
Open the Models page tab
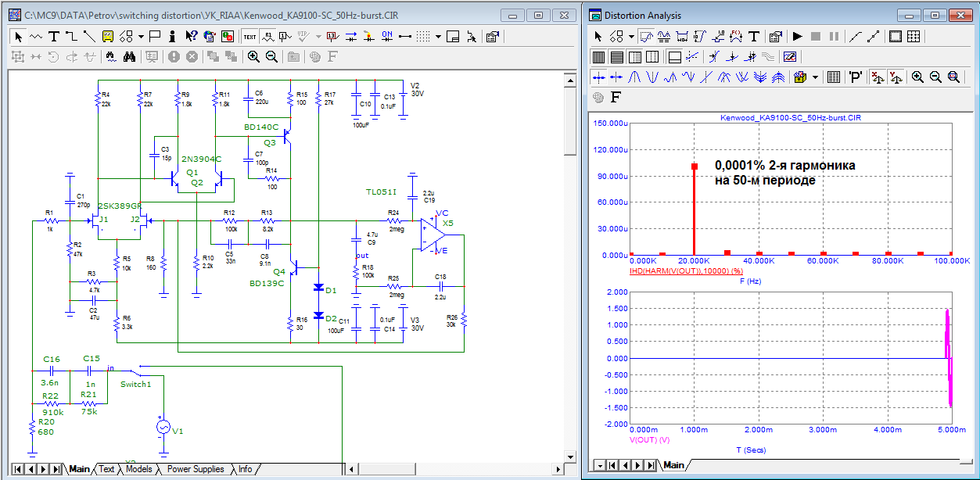click(138, 469)
